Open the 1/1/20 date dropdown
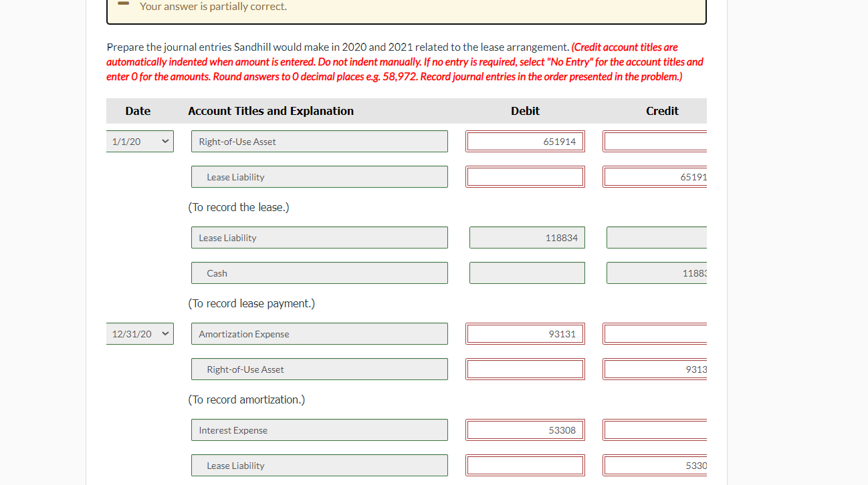The width and height of the screenshot is (868, 485). click(139, 141)
